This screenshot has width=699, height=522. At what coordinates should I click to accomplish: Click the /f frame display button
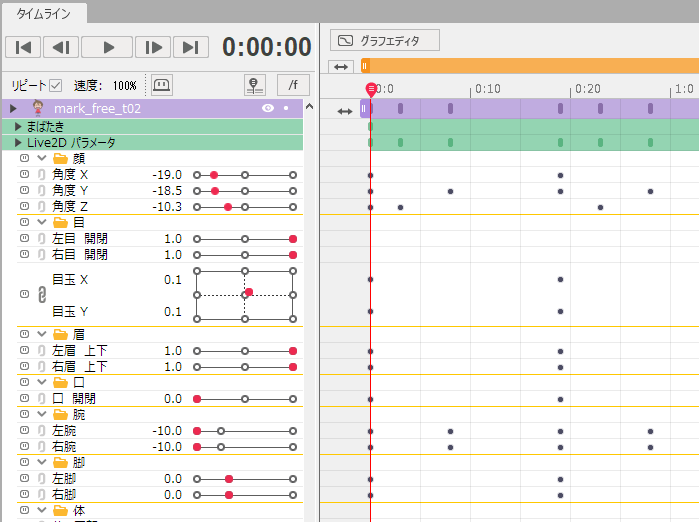pos(292,85)
